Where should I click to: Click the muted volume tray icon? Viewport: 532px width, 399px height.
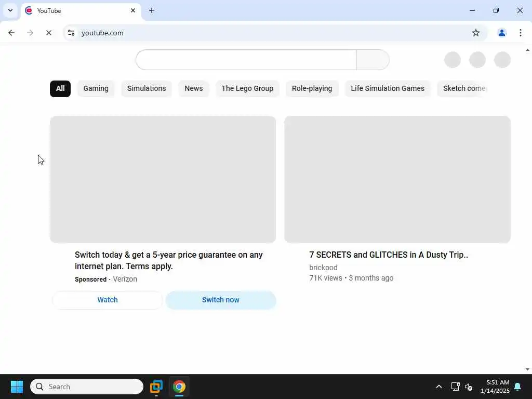tap(469, 387)
